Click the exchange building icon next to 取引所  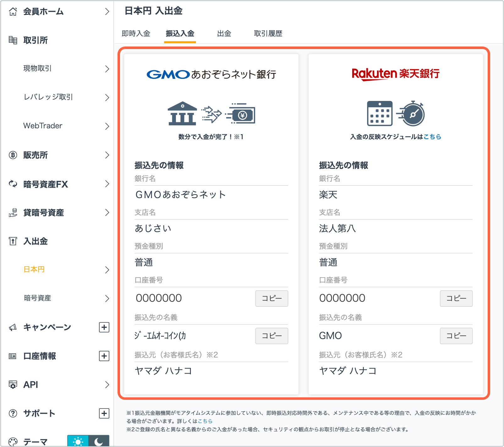point(13,40)
